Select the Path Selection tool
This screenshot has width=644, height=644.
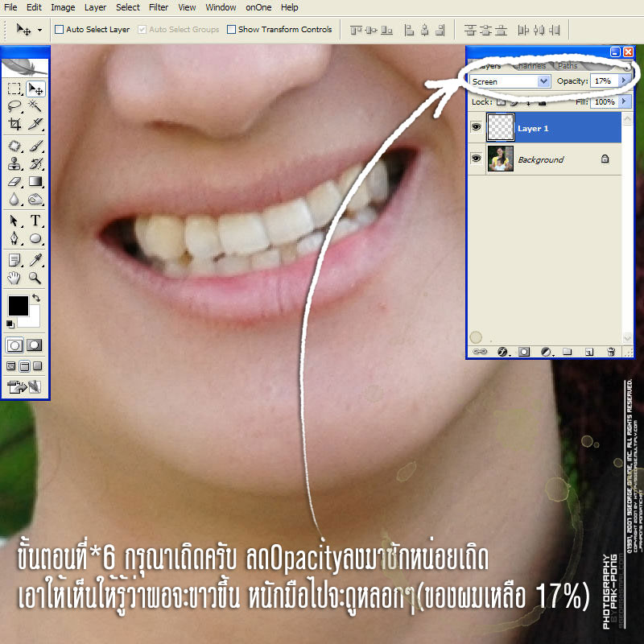click(14, 221)
